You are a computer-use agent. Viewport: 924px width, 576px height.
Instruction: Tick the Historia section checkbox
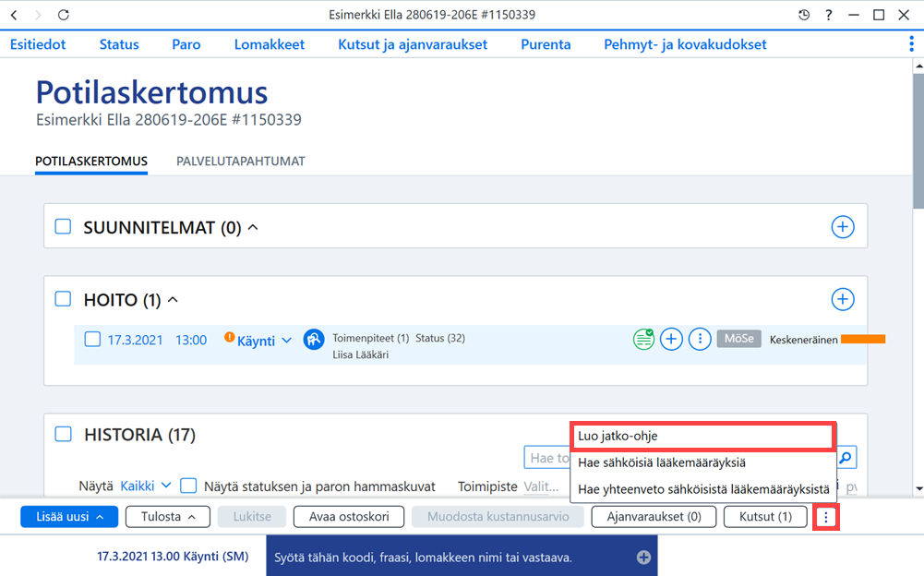pyautogui.click(x=63, y=434)
